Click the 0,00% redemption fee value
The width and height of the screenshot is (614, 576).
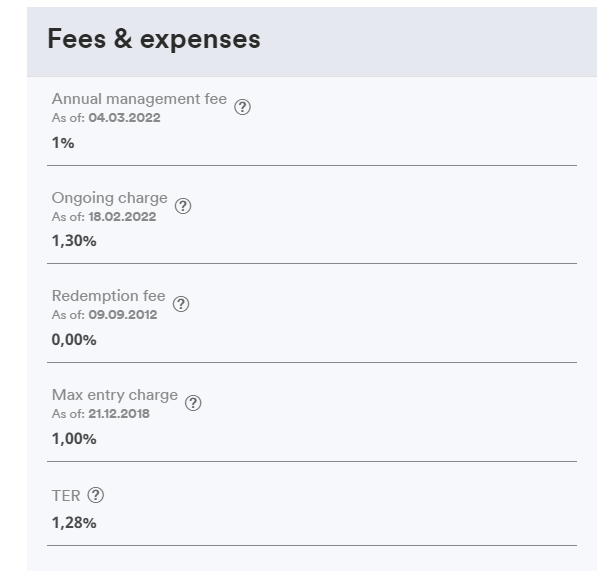[x=74, y=340]
